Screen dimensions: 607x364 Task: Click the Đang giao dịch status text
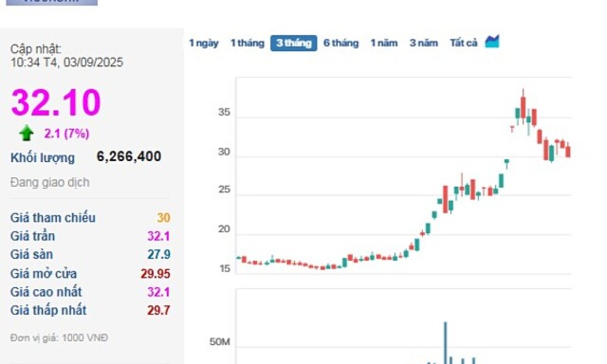tap(50, 183)
